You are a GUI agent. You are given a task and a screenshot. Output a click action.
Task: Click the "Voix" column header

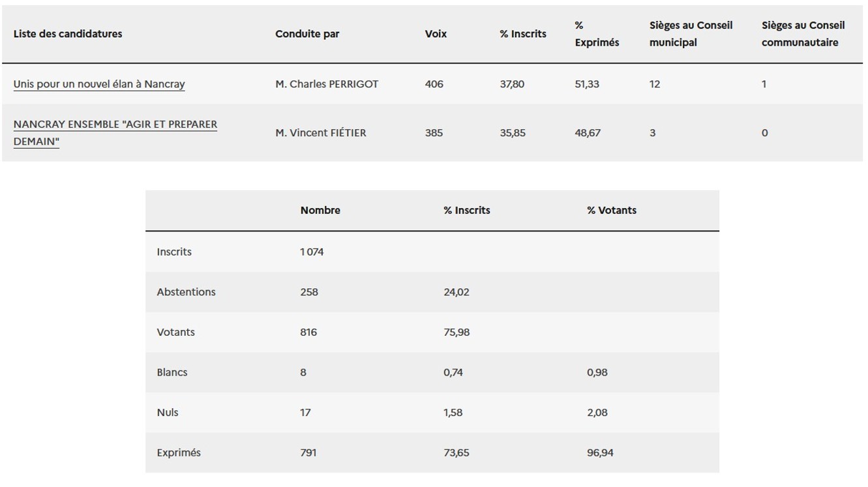click(x=436, y=34)
